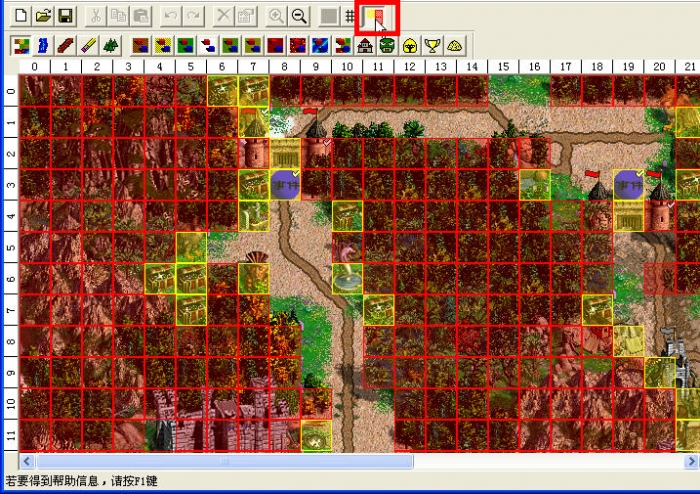Click column header 15 on top ruler
Image resolution: width=700 pixels, height=494 pixels.
[504, 66]
